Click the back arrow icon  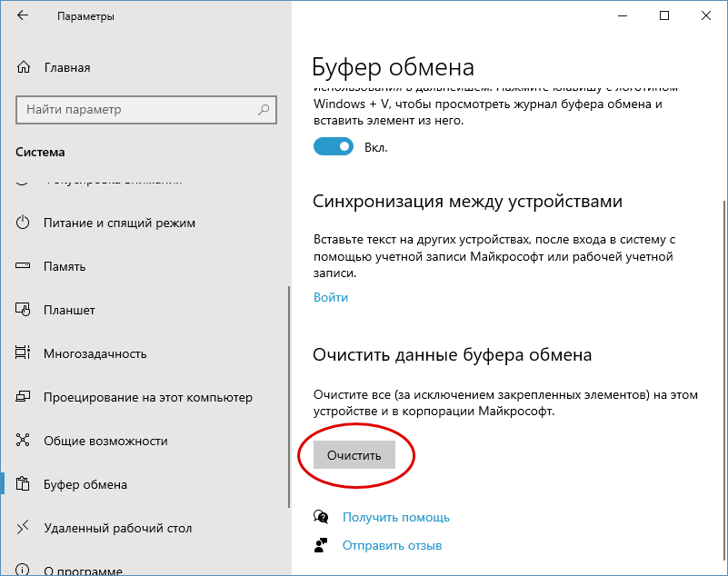tap(23, 15)
